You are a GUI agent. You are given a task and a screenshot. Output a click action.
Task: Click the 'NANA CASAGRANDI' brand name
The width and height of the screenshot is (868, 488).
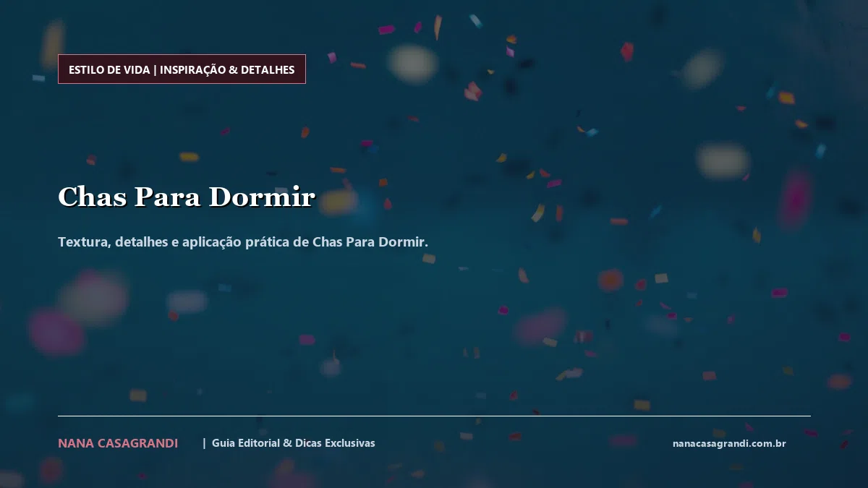[118, 443]
